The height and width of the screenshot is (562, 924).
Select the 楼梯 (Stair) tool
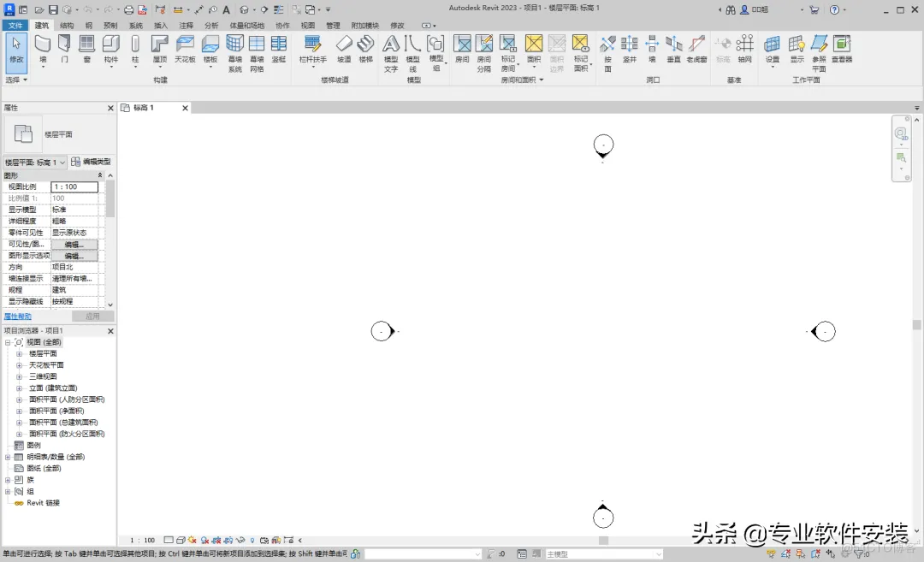[x=366, y=48]
